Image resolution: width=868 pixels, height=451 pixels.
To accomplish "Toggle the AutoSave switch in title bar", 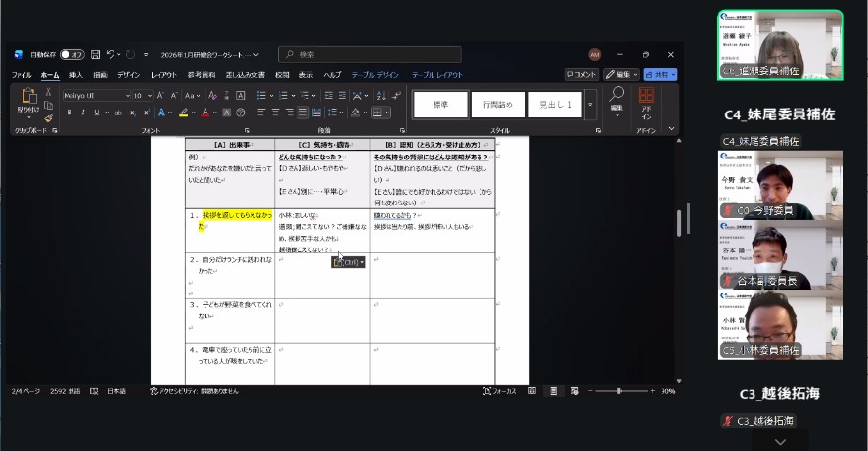I will [72, 55].
